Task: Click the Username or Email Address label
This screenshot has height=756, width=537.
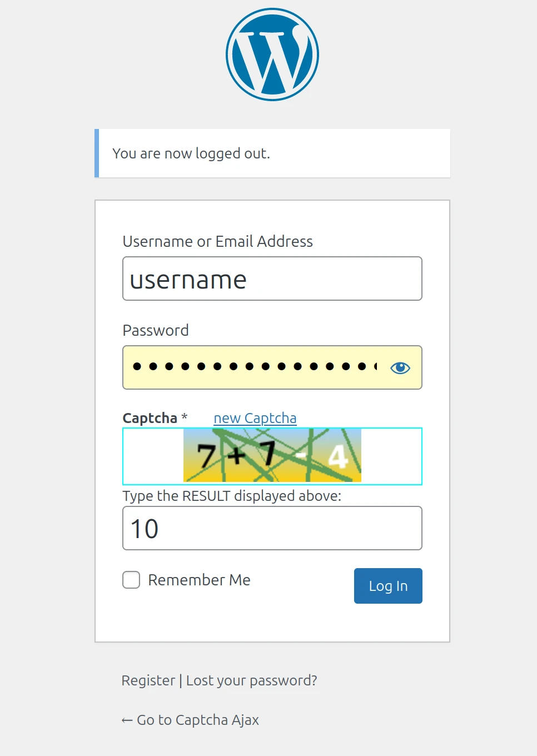Action: pyautogui.click(x=217, y=241)
